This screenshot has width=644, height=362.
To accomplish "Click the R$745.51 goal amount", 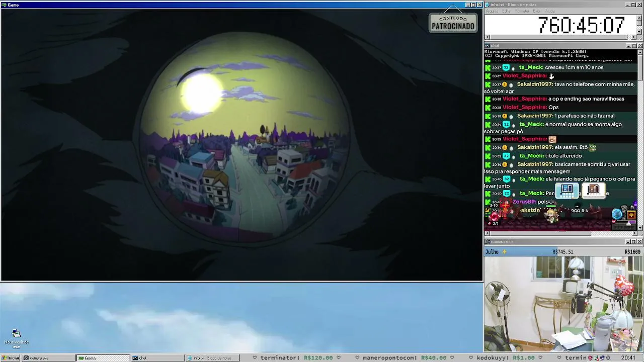I will (x=563, y=252).
